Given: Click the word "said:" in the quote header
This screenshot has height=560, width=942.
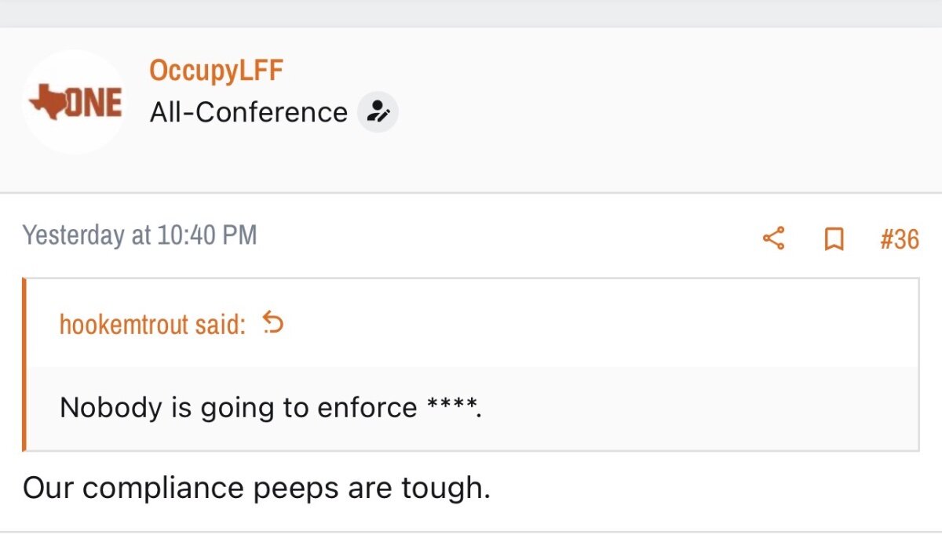Looking at the screenshot, I should (x=221, y=324).
